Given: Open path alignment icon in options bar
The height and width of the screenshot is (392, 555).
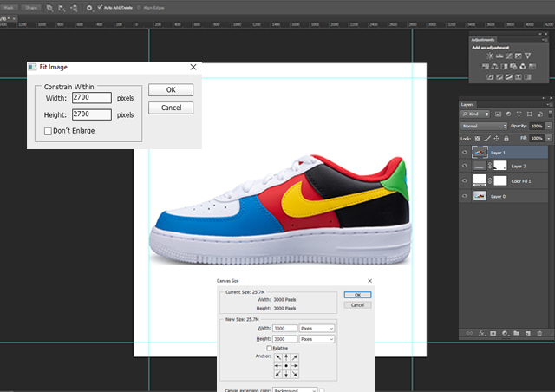Looking at the screenshot, I should tap(62, 8).
